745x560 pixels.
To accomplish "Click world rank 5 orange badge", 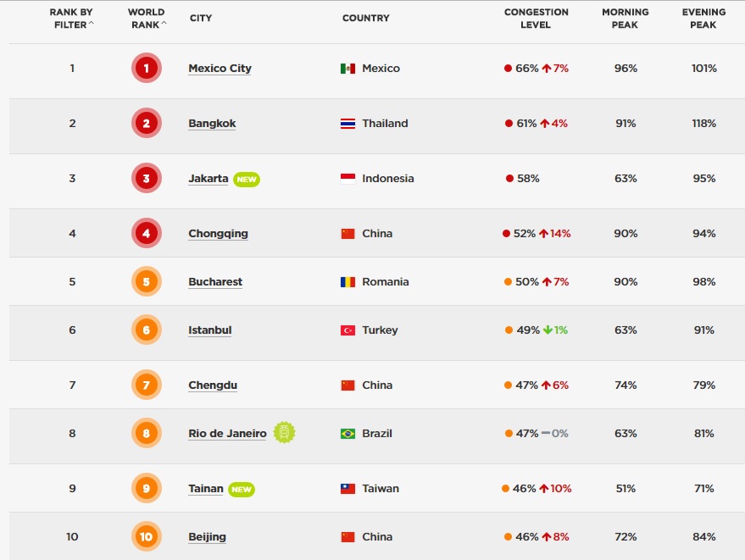I will click(x=146, y=282).
